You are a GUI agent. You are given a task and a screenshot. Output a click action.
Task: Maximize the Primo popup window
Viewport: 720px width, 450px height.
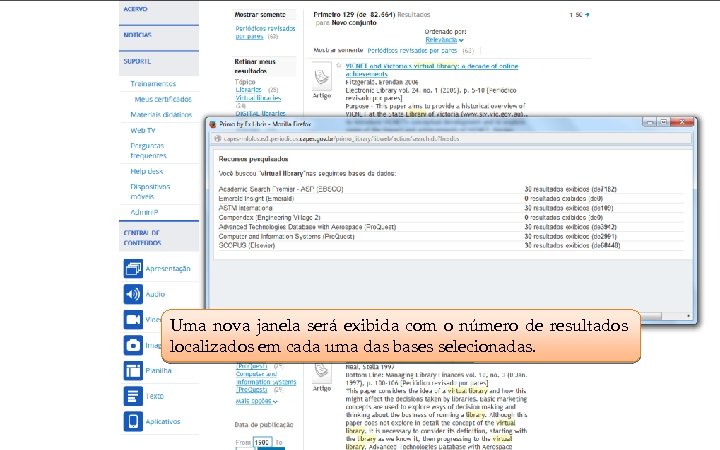[x=663, y=122]
